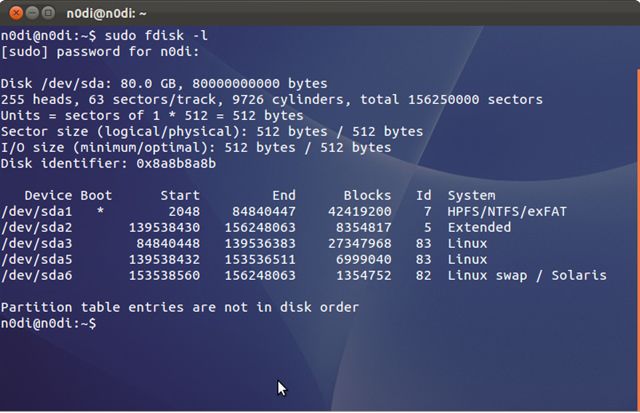The height and width of the screenshot is (413, 640).
Task: Click the Disk /dev/sda 80.0 GB line
Action: coord(164,83)
